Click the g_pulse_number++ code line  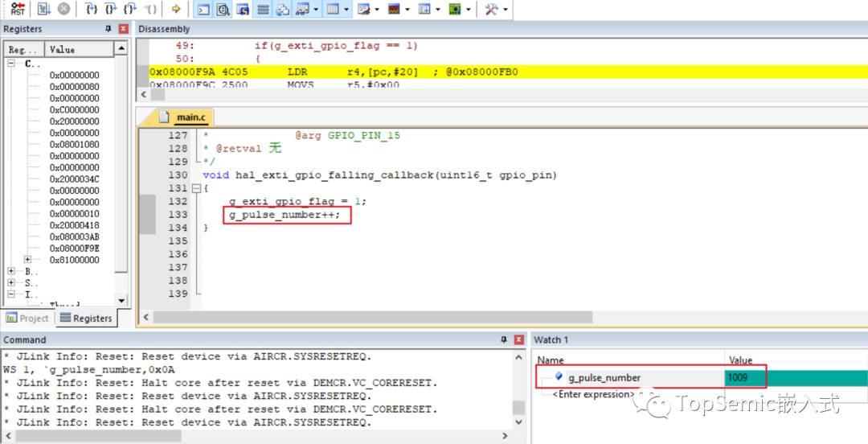click(285, 215)
